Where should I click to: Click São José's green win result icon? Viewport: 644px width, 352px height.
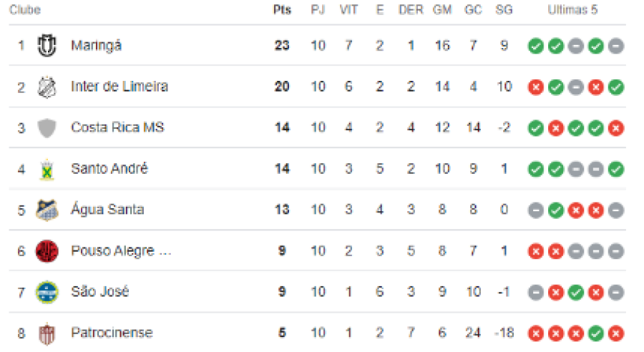(576, 292)
